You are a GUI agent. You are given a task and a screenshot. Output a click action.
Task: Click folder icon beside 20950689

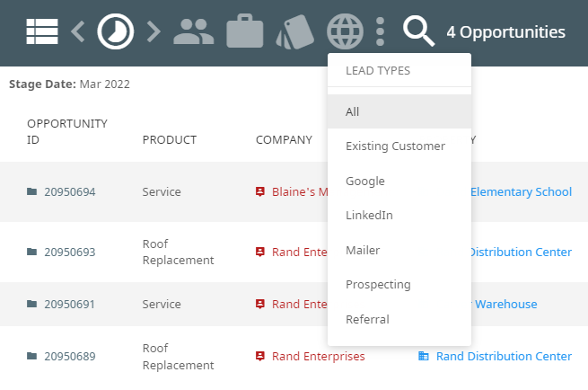pos(32,356)
